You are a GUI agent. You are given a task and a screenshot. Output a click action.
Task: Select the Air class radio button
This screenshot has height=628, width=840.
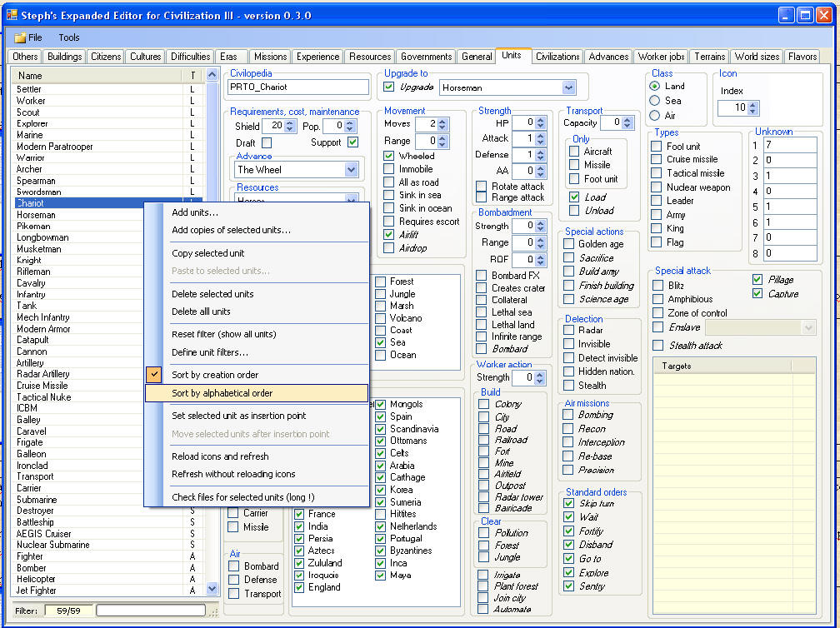654,116
